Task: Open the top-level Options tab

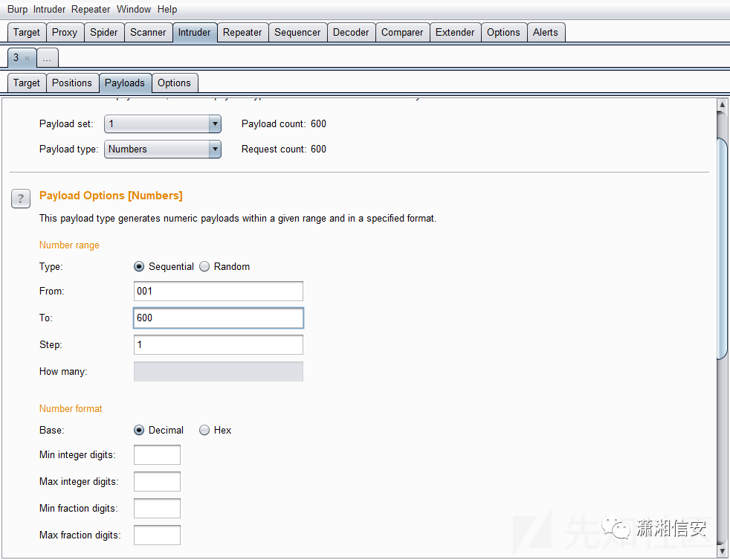Action: (504, 33)
